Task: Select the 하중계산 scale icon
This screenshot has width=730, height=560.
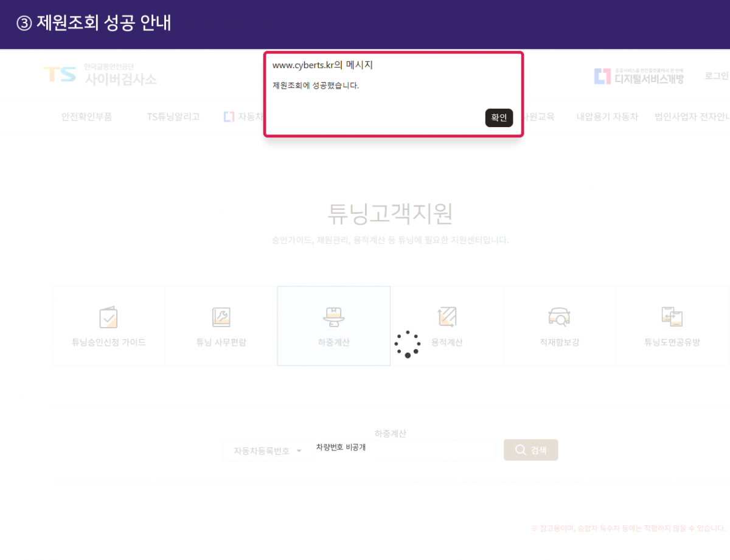Action: pyautogui.click(x=333, y=317)
